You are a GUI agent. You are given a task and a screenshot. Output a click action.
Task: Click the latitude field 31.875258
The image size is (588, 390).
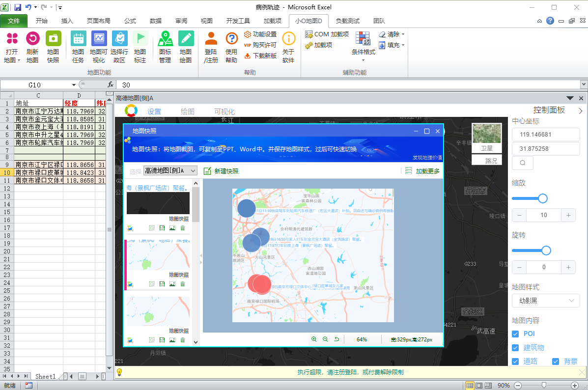click(546, 149)
